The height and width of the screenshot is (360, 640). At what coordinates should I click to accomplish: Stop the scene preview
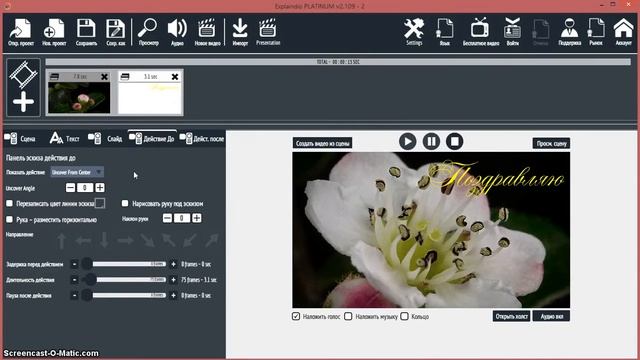454,142
